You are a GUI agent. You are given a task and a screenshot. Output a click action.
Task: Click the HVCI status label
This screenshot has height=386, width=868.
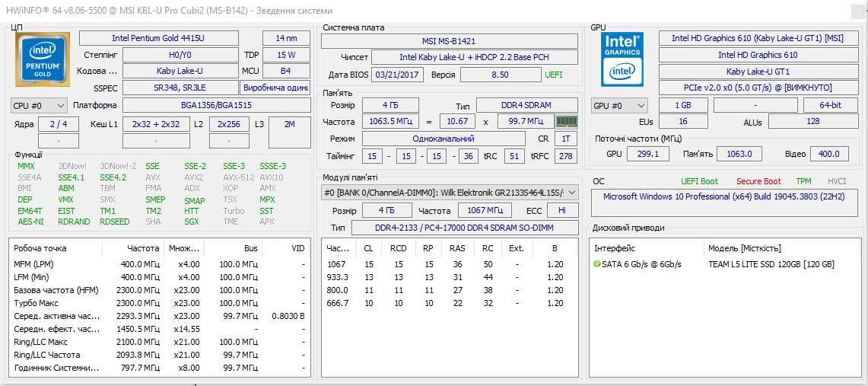837,181
